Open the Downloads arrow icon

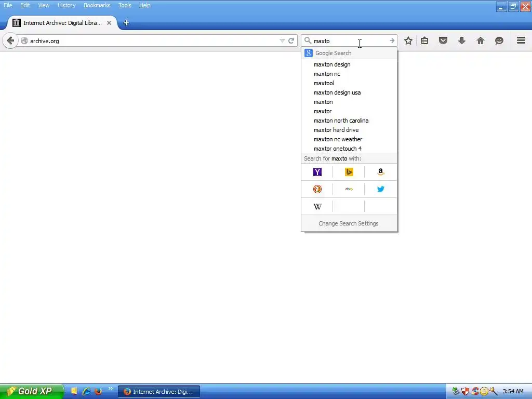(x=462, y=41)
